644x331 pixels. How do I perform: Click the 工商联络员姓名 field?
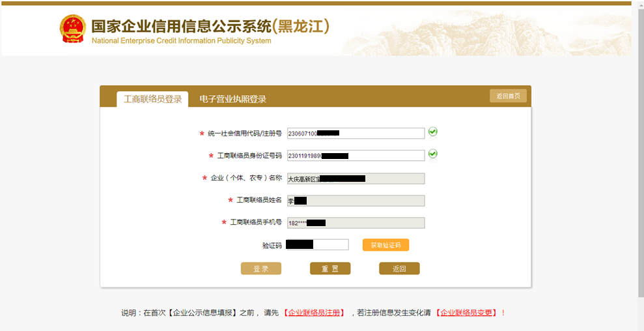(x=356, y=201)
